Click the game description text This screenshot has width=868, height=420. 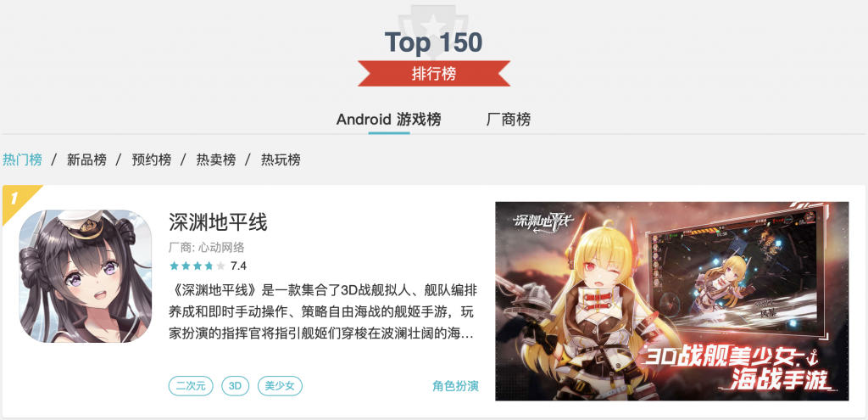(323, 313)
